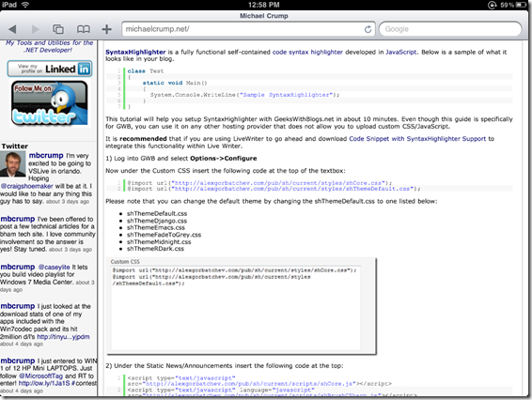Click the michaelcrump.net address field
Image resolution: width=532 pixels, height=400 pixels.
click(x=248, y=29)
